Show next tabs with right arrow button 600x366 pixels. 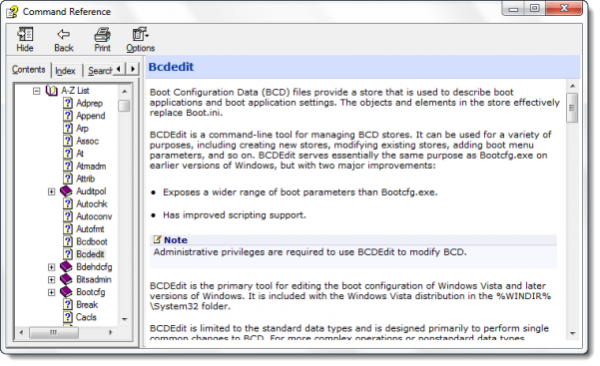point(133,69)
